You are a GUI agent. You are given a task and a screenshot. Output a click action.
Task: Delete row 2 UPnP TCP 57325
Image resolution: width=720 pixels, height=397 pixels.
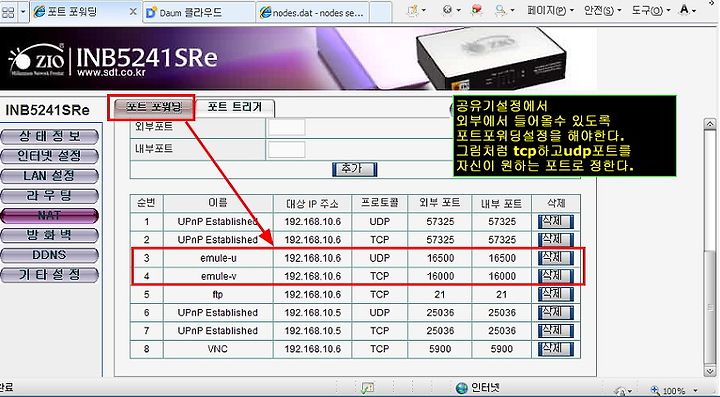point(556,240)
